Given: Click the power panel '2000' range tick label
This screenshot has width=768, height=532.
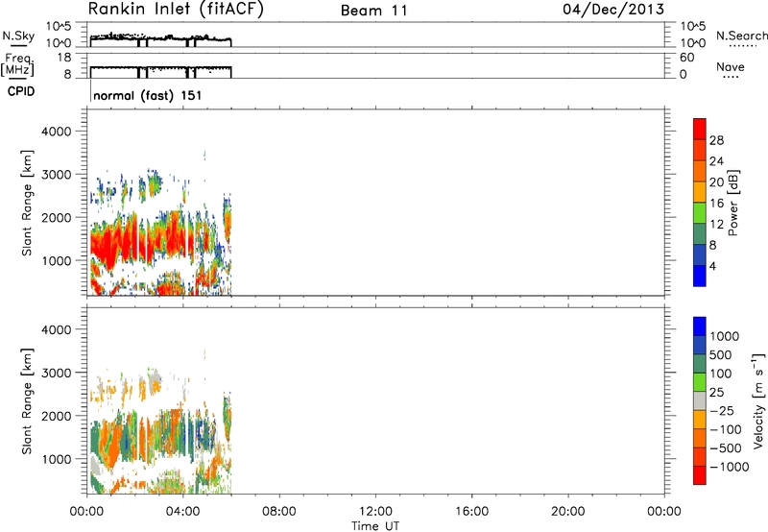Looking at the screenshot, I should coord(57,217).
